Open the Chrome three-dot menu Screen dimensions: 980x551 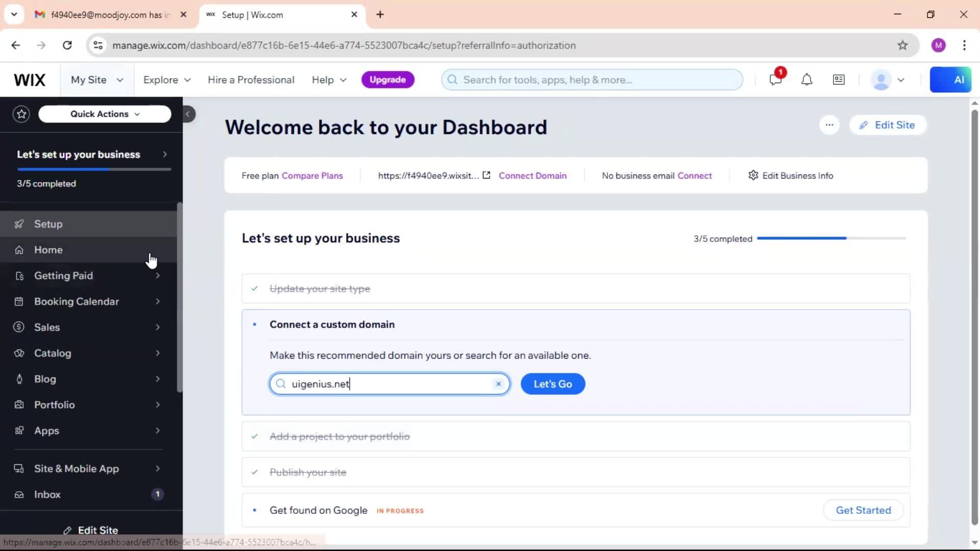[964, 45]
